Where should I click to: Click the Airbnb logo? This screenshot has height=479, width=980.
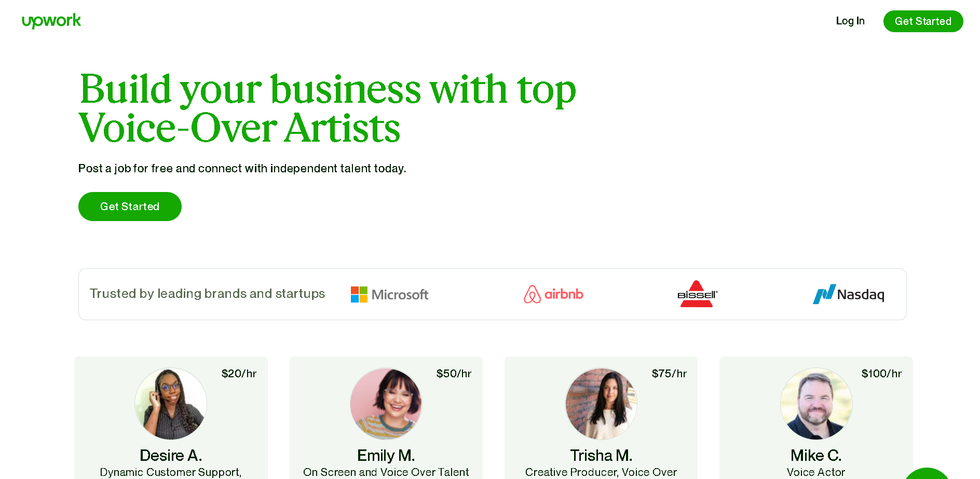click(553, 294)
